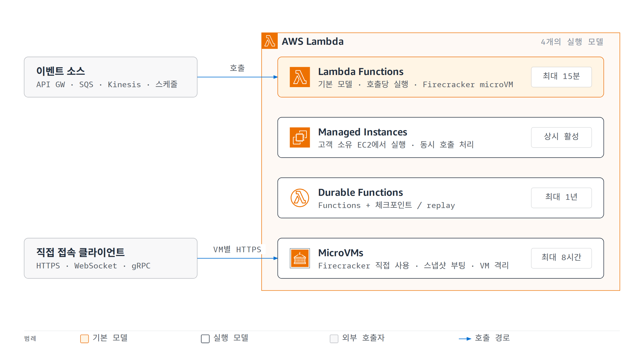Viewport: 644px width, 363px height.
Task: Select the 최대 1년 badge
Action: point(561,198)
